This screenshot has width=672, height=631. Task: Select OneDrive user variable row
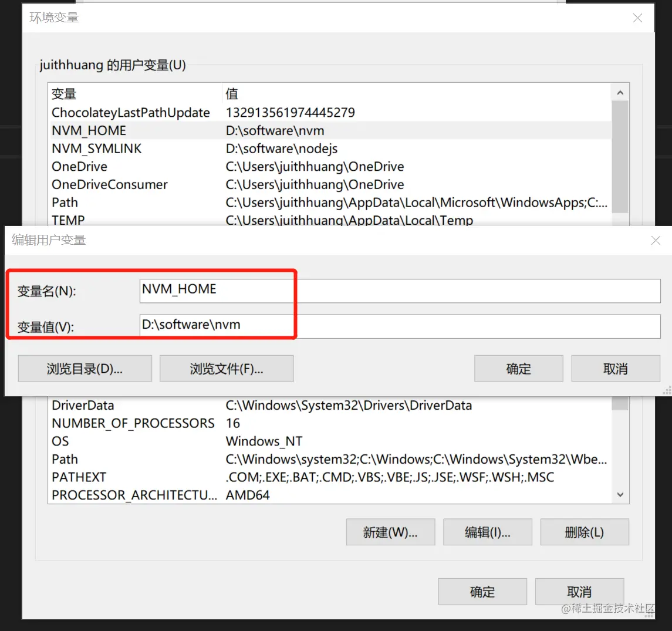(x=330, y=166)
